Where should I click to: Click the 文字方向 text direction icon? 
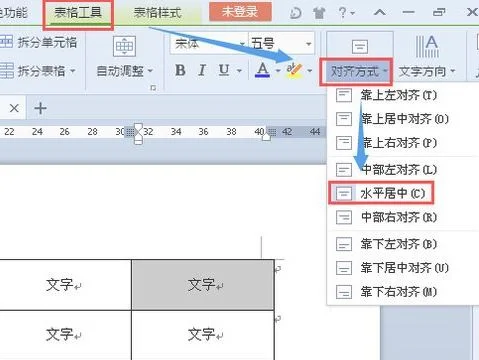point(427,46)
